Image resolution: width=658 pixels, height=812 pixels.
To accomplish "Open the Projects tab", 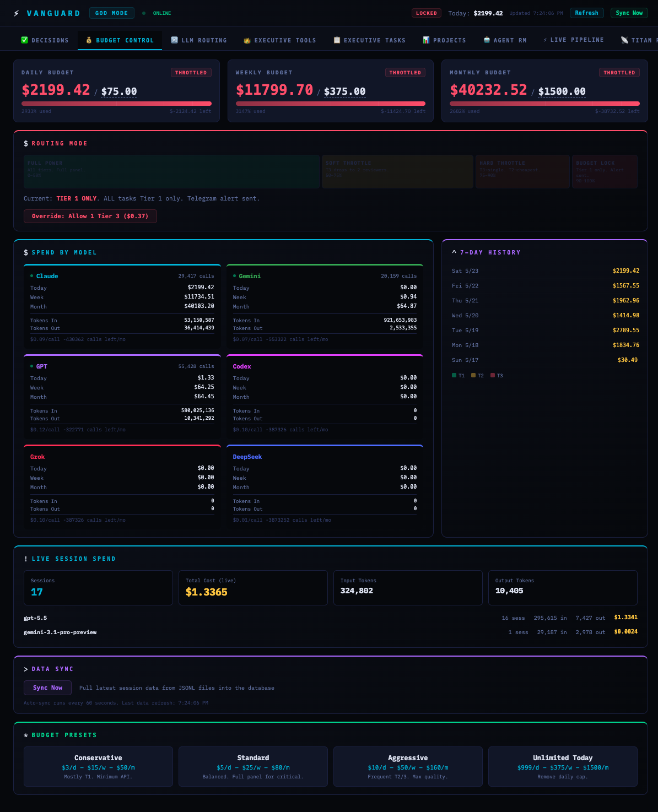I will tap(444, 40).
